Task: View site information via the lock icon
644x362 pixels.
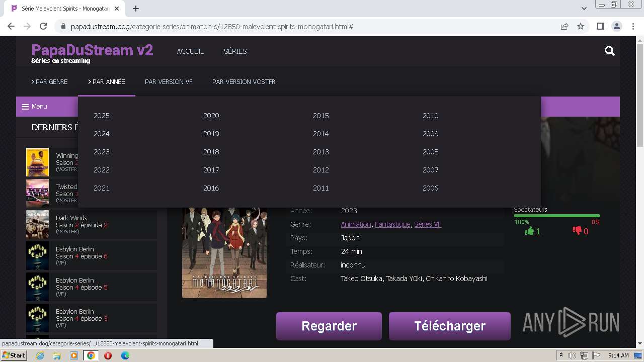Action: (x=63, y=26)
